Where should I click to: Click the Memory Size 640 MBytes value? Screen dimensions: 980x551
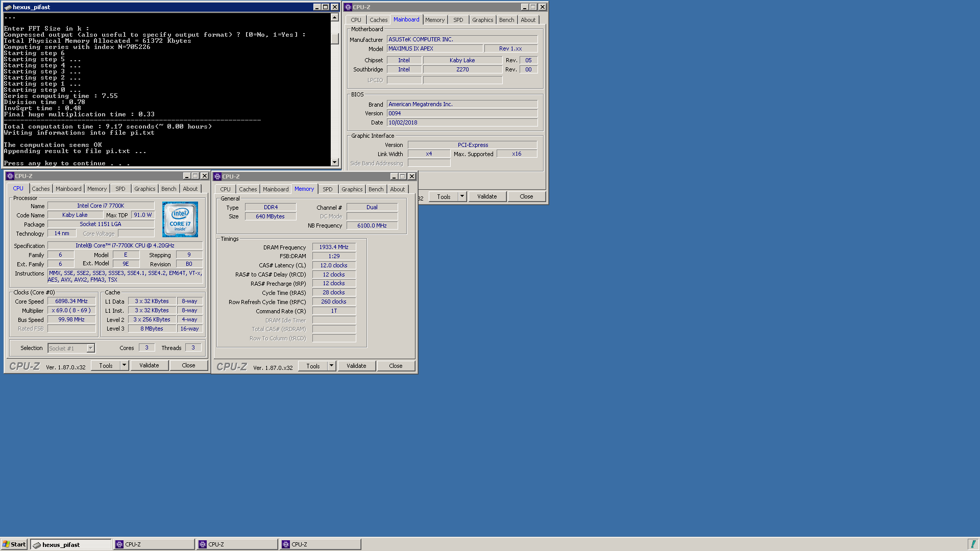(x=271, y=216)
